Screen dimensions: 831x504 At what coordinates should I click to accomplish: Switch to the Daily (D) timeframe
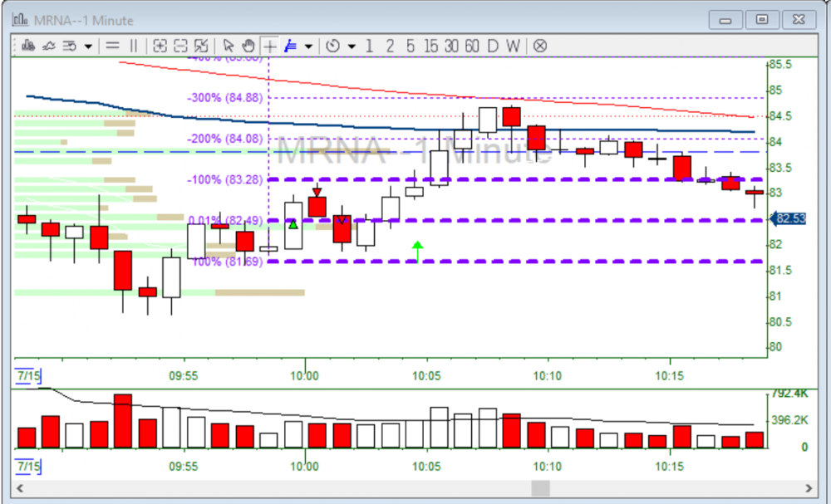493,46
